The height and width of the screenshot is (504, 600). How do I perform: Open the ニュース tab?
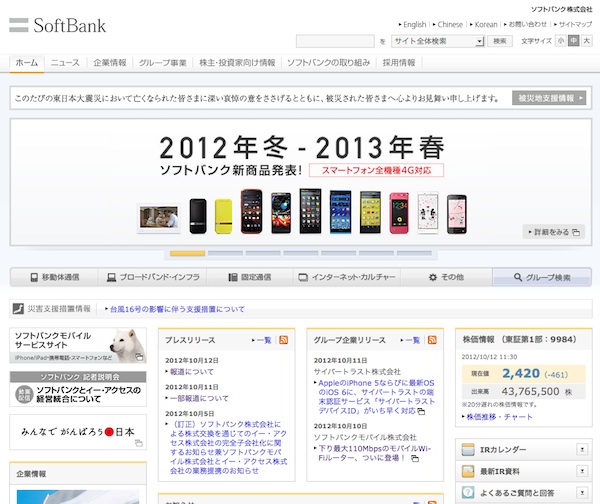(x=65, y=63)
